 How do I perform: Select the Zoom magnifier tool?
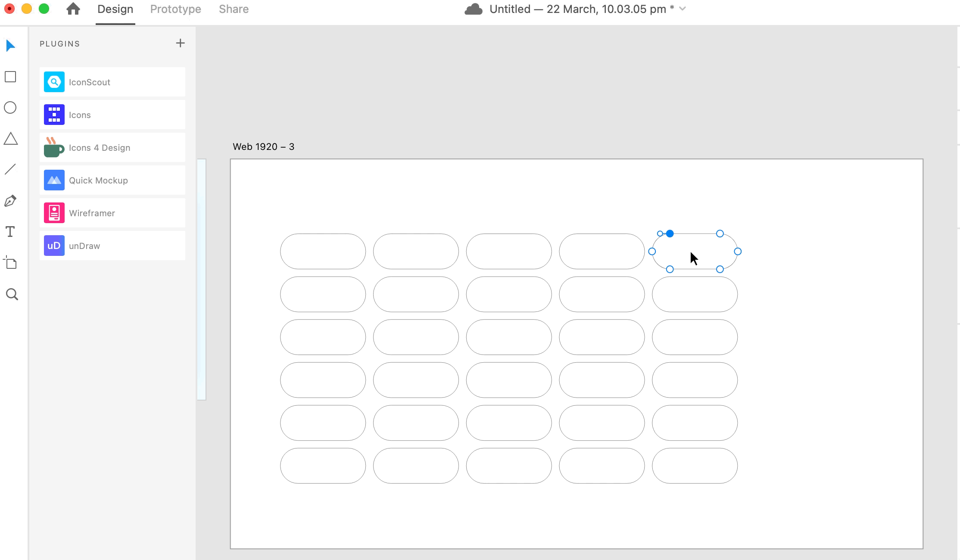pyautogui.click(x=12, y=294)
